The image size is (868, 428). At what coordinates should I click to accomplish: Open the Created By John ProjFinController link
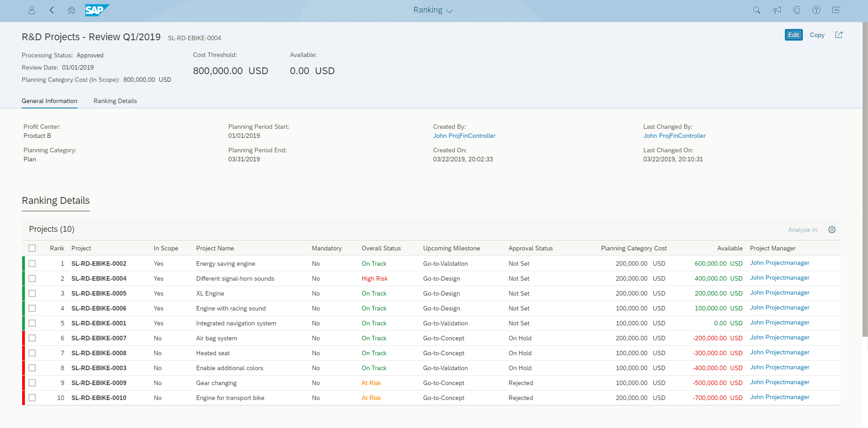click(x=464, y=136)
